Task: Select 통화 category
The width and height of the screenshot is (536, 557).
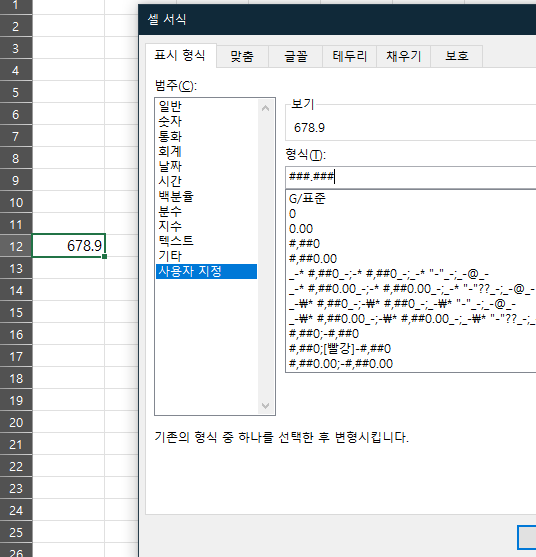Action: click(206, 136)
